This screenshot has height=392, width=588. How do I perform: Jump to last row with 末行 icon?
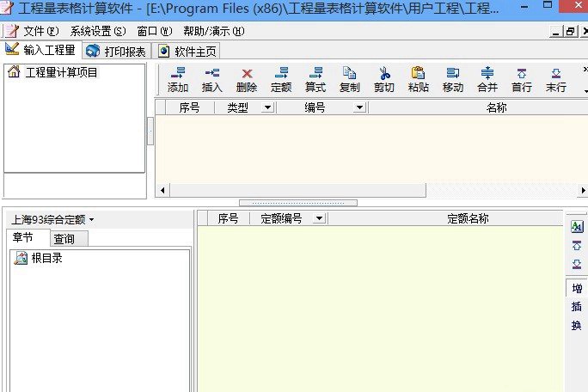[x=556, y=80]
